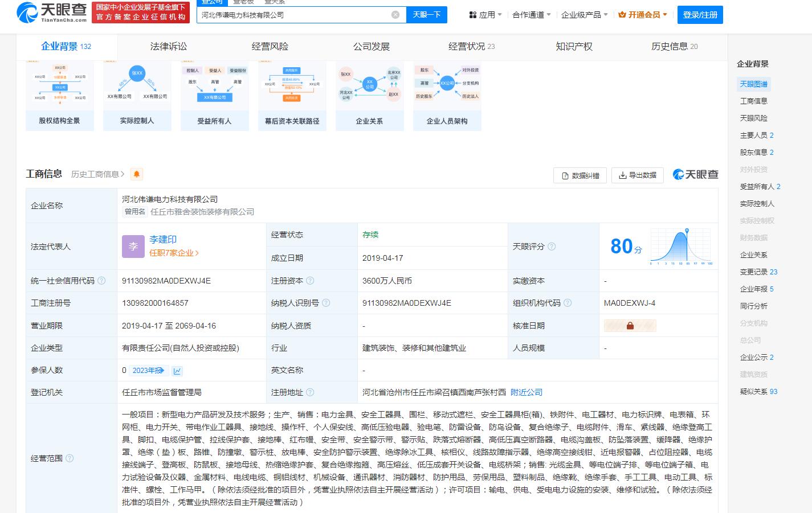Jump to 企业公示 in sidebar
Screen dimensions: 812x513
click(x=757, y=358)
